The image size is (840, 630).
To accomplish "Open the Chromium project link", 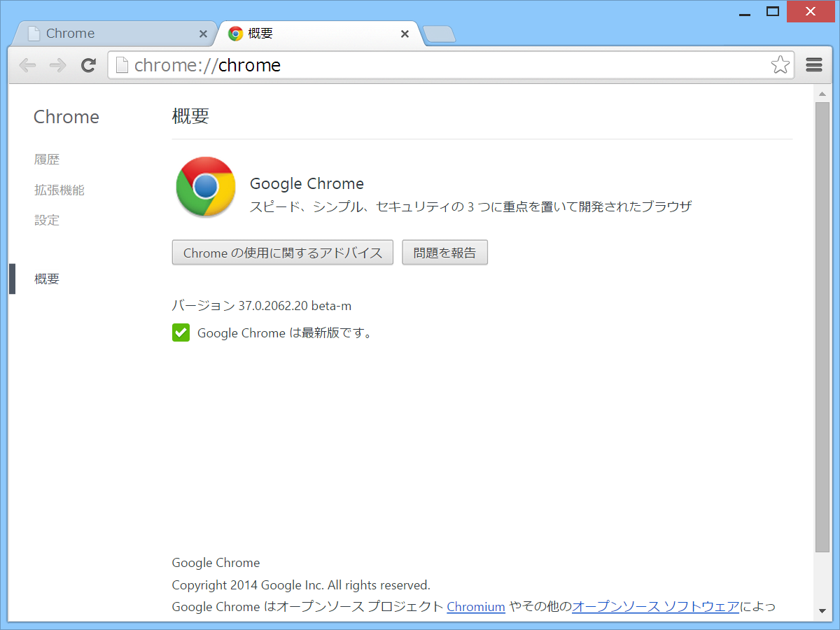I will (476, 606).
